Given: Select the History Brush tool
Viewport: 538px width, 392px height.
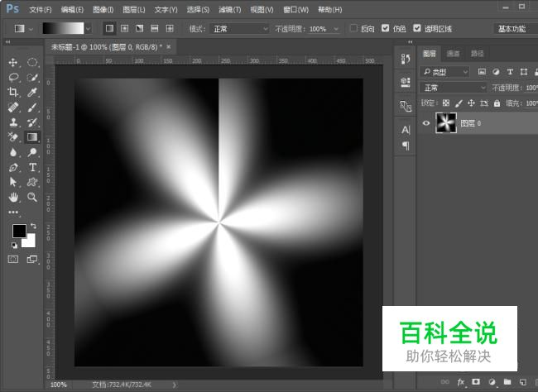Looking at the screenshot, I should click(x=32, y=122).
